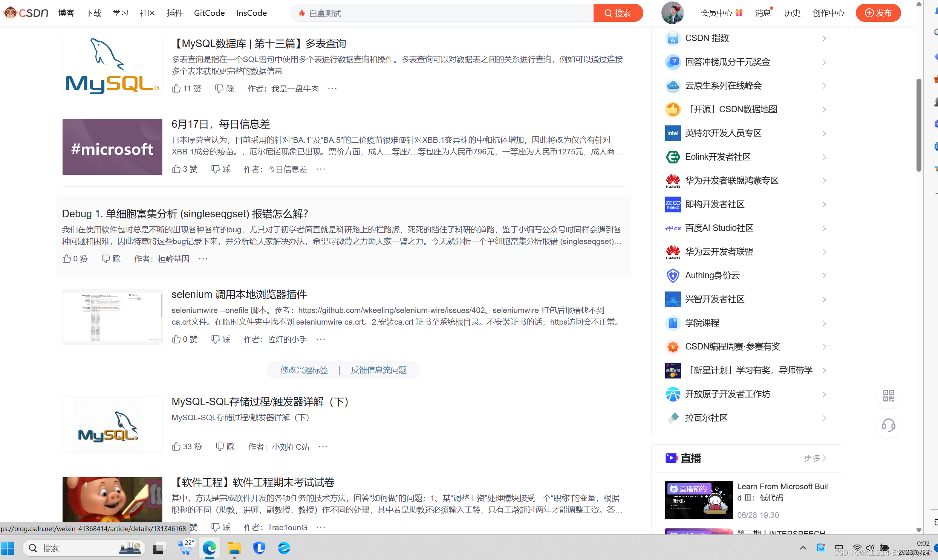This screenshot has height=560, width=938.
Task: Like the MySQL 多表查询 article with 赞
Action: 186,88
